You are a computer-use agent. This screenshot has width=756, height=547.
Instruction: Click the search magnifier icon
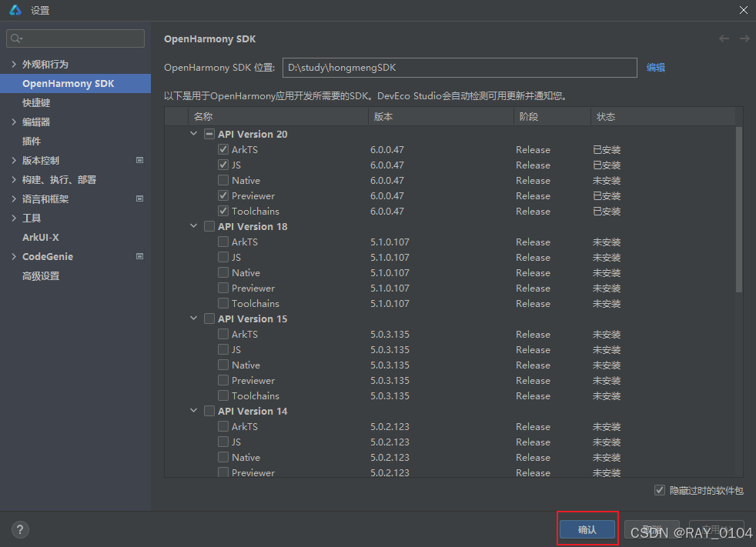coord(16,38)
